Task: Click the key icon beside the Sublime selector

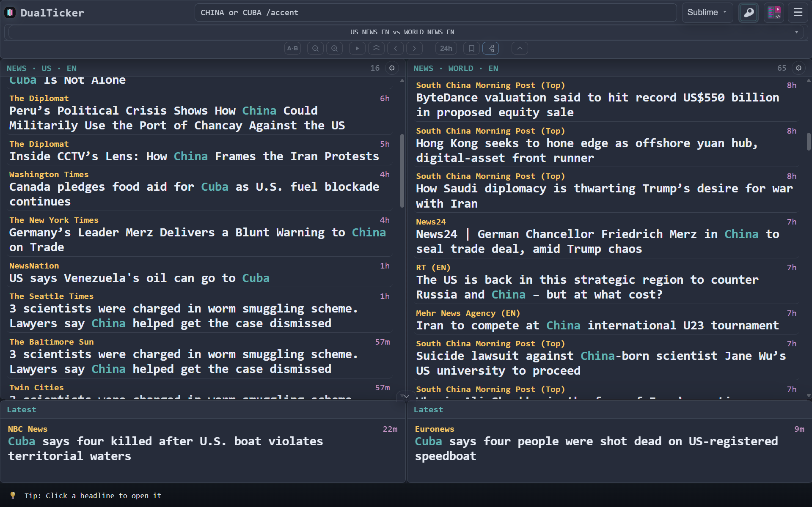Action: pyautogui.click(x=748, y=13)
